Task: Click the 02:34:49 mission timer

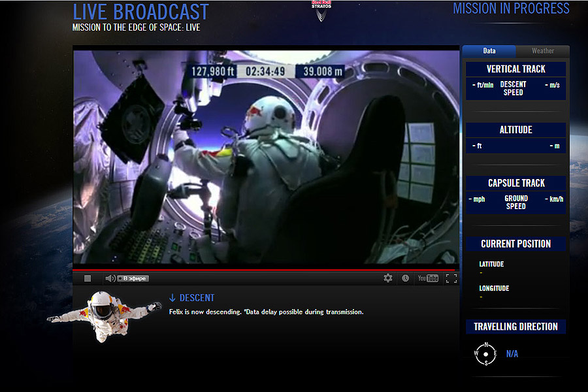Action: coord(265,71)
